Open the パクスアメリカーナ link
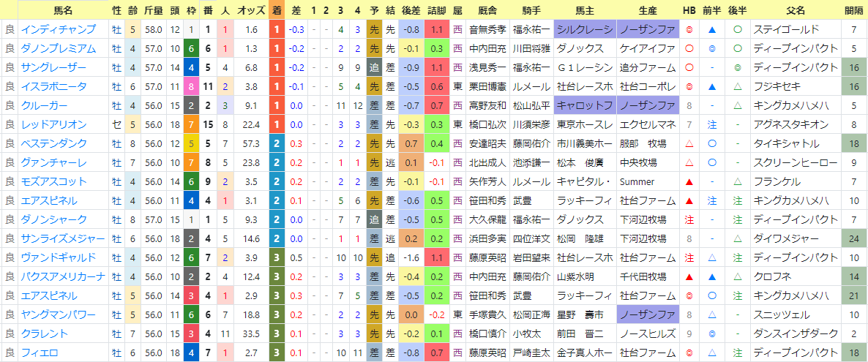868x362 pixels. (x=62, y=276)
